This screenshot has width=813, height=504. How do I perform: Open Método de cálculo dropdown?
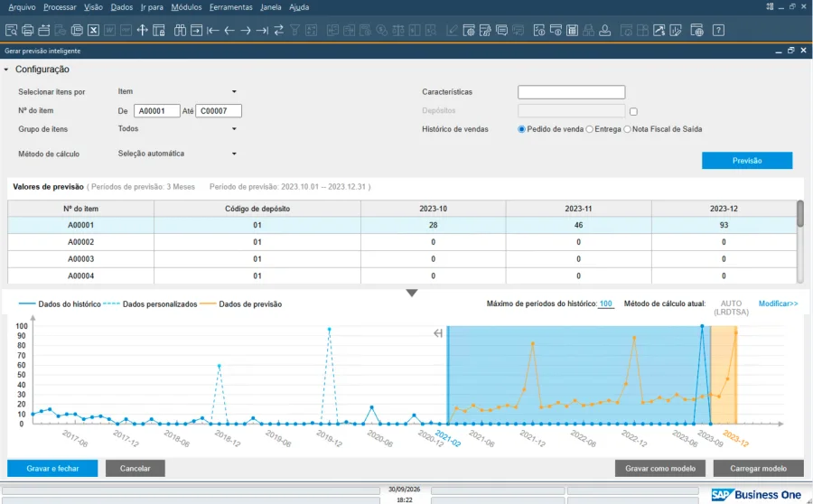coord(234,154)
